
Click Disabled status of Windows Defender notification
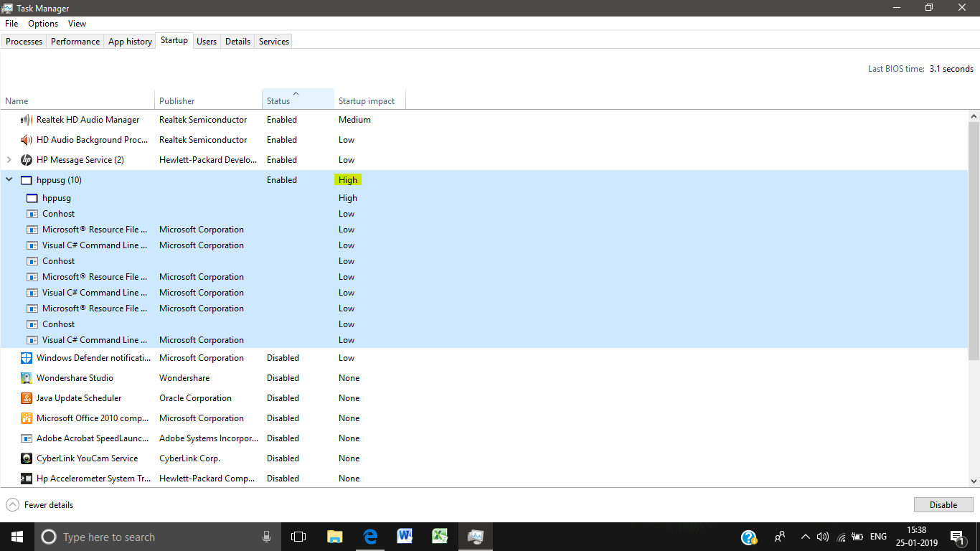[x=283, y=358]
